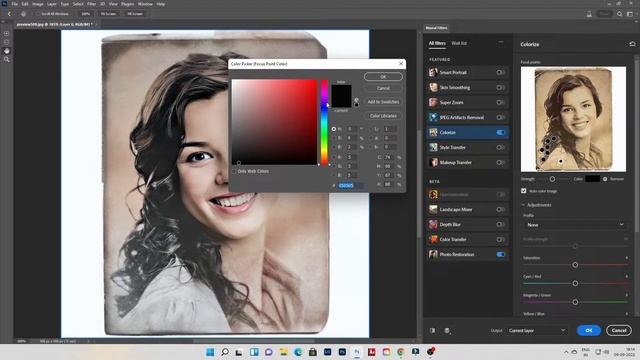
Task: Click the Smart Portrait filter thumbnail
Action: tap(433, 72)
